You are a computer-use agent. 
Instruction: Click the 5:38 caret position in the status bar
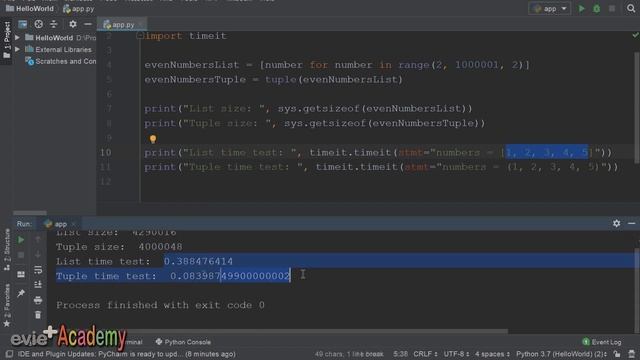pos(400,354)
